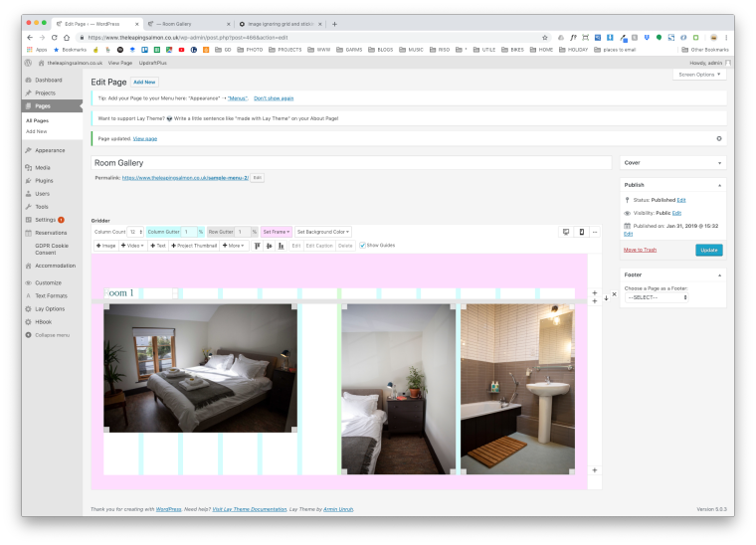Open the Set Frame dropdown

coord(276,232)
